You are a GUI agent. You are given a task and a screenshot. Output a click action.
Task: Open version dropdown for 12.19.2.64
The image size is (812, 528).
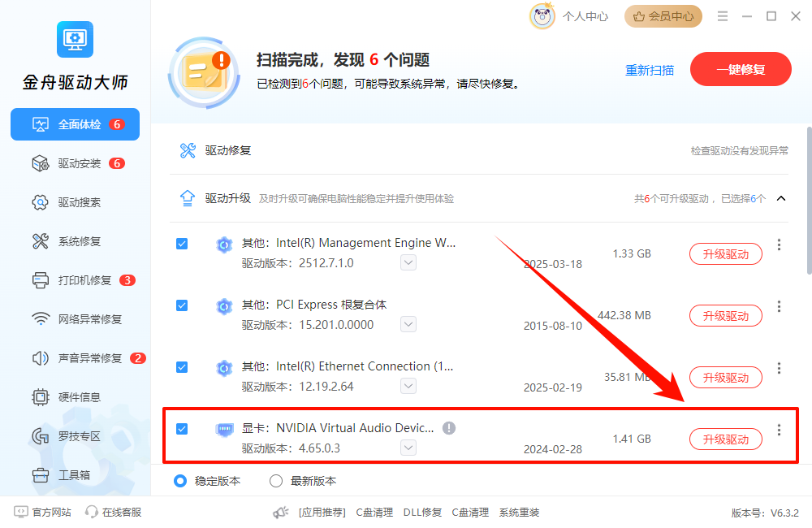(408, 386)
